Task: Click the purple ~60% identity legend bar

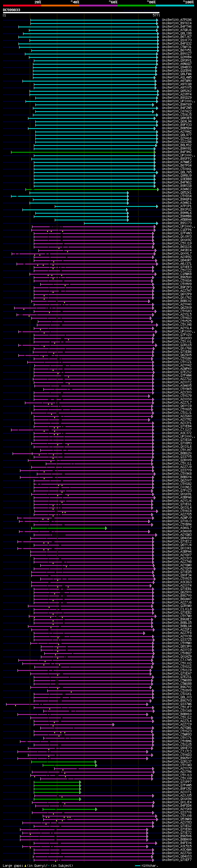Action: click(x=99, y=6)
